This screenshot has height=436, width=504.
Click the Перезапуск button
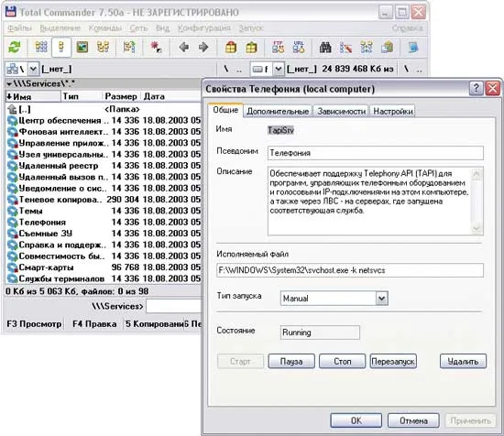point(393,362)
